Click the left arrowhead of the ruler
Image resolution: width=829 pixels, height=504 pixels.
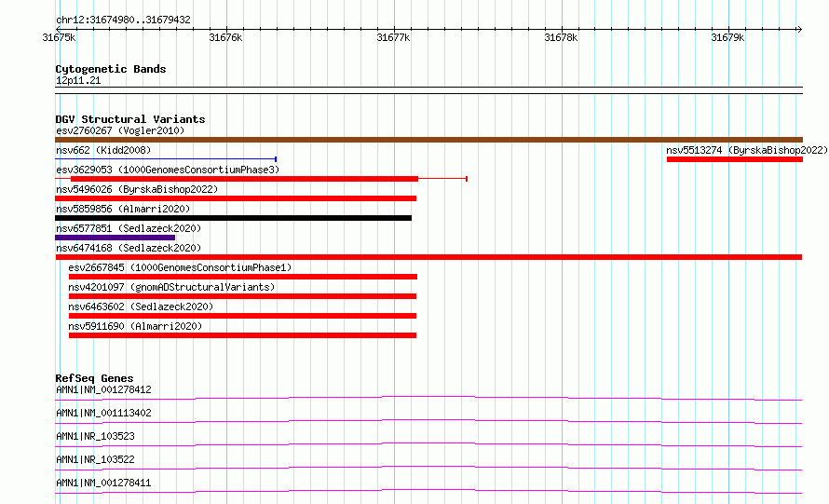[58, 30]
